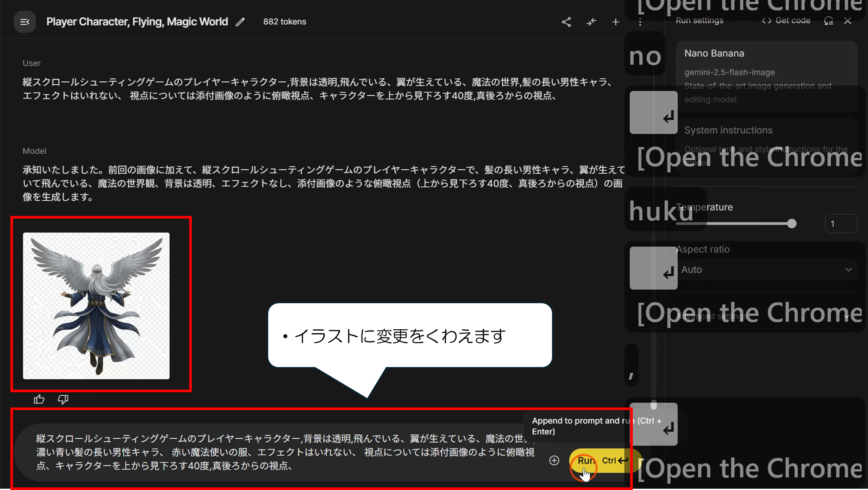Open the share prompt icon
Viewport: 868px width, 490px height.
pos(566,22)
